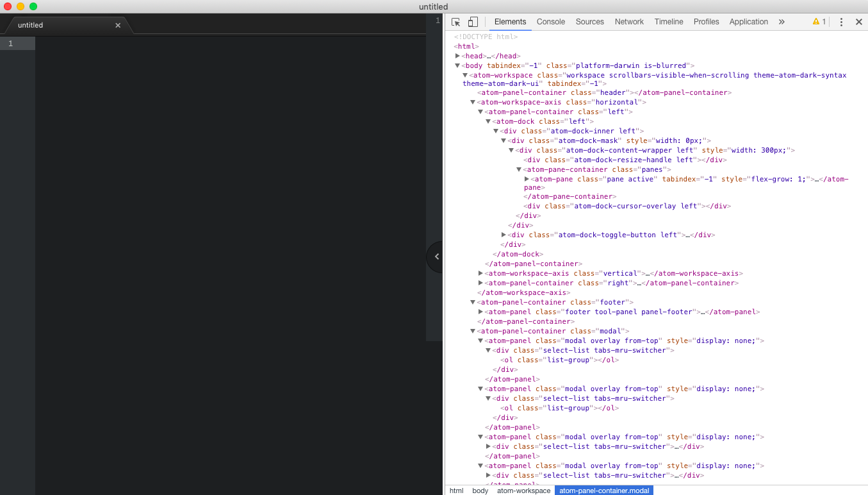The height and width of the screenshot is (495, 868).
Task: Collapse the atom-panel-container footer node
Action: coord(473,302)
